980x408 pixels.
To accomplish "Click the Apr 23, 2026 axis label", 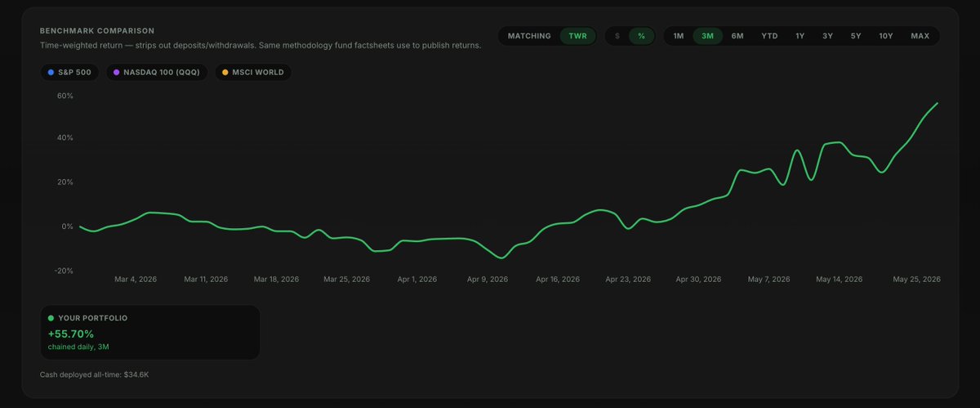I will [628, 280].
